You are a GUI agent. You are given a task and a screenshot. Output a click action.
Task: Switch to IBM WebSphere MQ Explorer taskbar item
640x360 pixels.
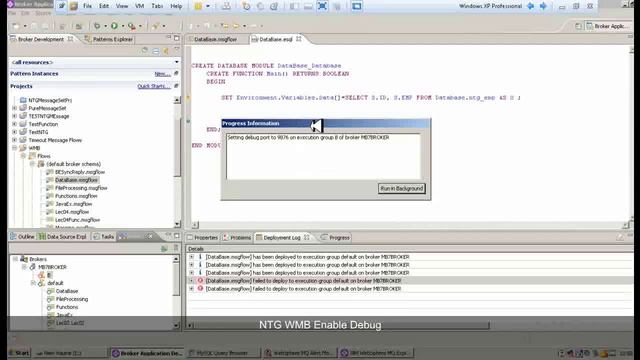377,353
